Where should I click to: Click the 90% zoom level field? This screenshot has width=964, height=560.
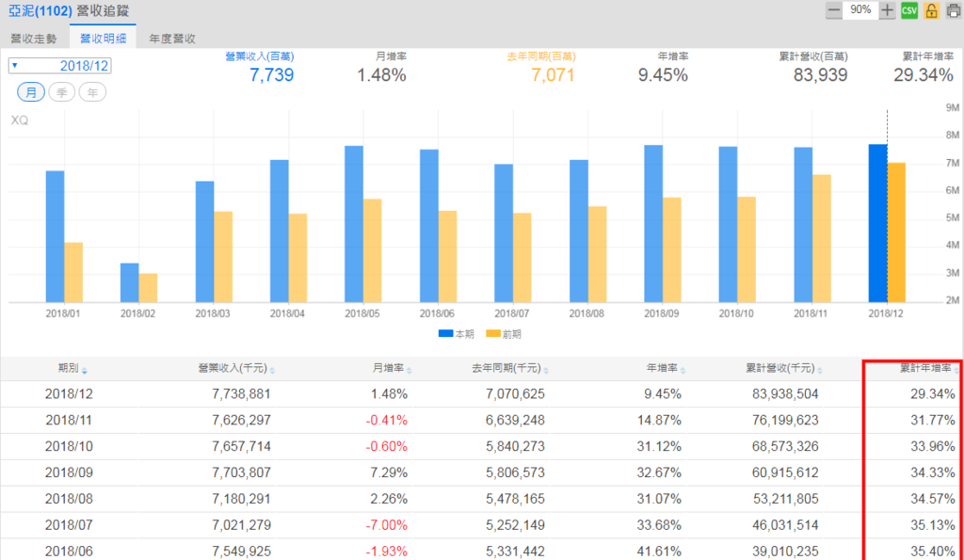tap(860, 10)
